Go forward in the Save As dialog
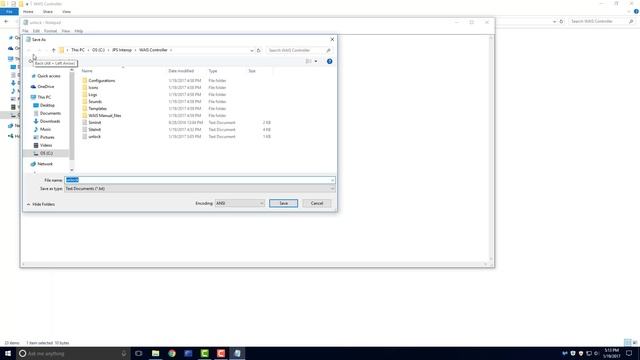 (x=39, y=50)
